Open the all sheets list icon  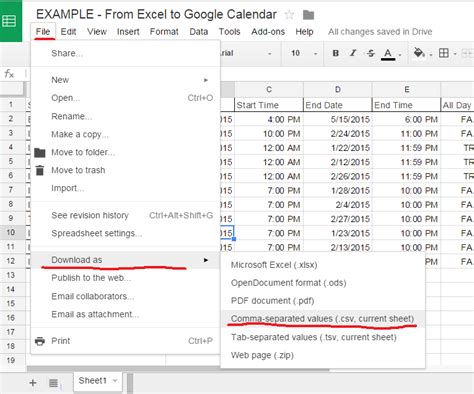coord(54,383)
